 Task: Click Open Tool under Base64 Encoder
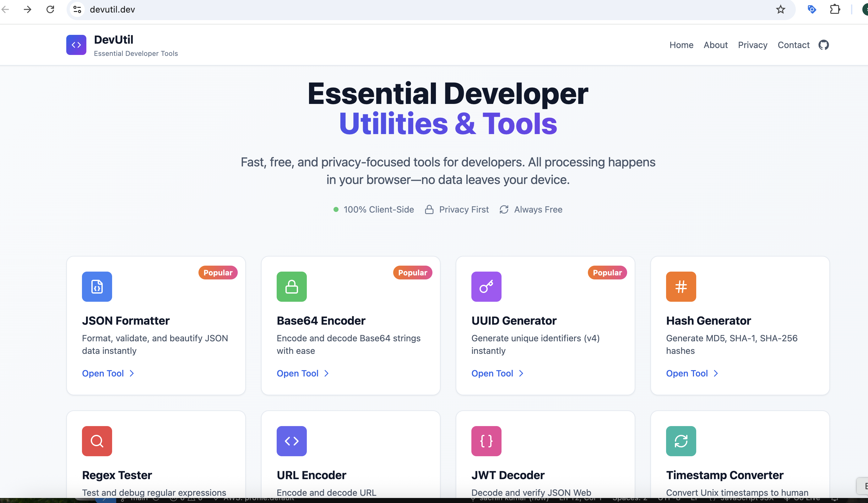(x=298, y=373)
